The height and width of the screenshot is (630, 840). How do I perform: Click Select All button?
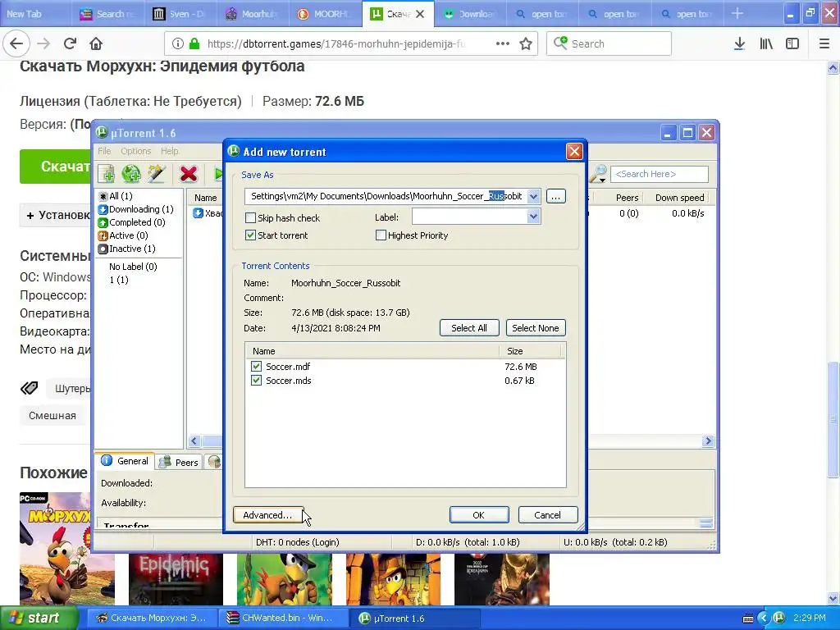(x=469, y=328)
